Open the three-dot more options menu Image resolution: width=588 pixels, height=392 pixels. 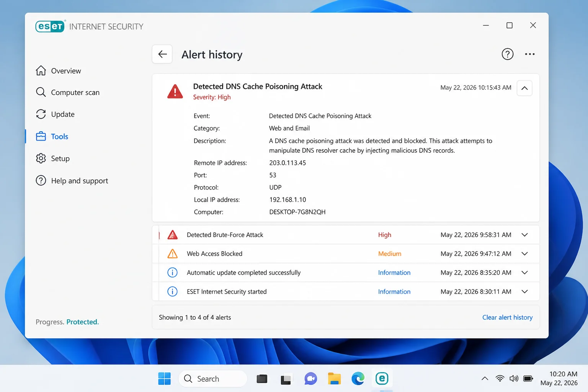pos(530,54)
